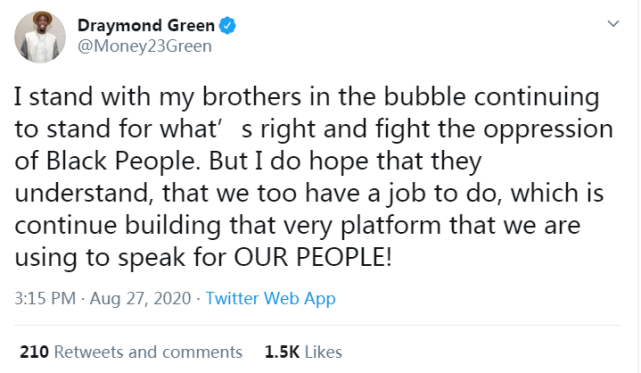Image resolution: width=641 pixels, height=373 pixels.
Task: Open the @Money23Green handle
Action: pos(145,46)
